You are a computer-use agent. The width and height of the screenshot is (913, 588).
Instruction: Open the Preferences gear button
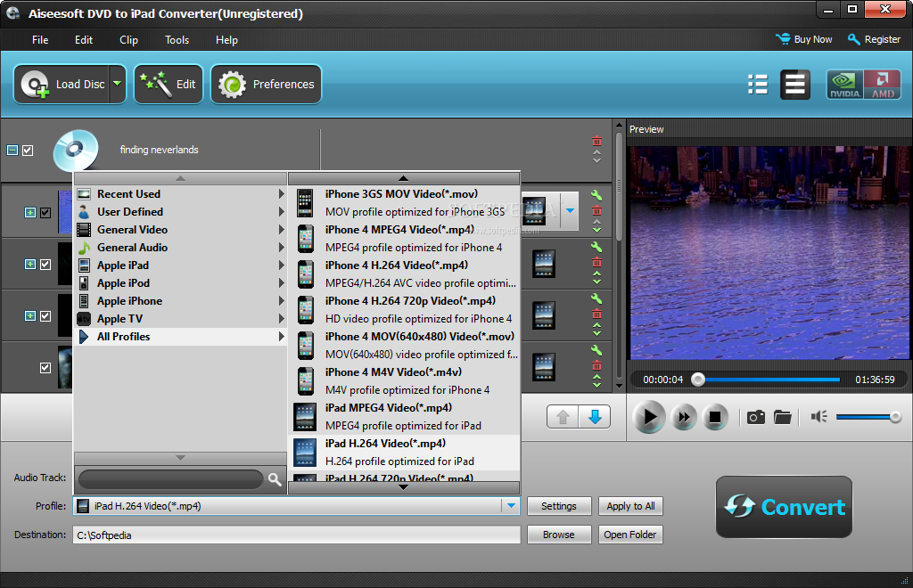tap(266, 85)
